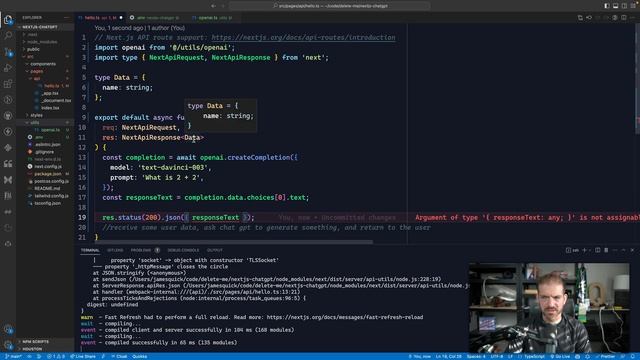The image size is (640, 360).
Task: Open the Manage gear at the activity bar bottom
Action: coord(8,345)
